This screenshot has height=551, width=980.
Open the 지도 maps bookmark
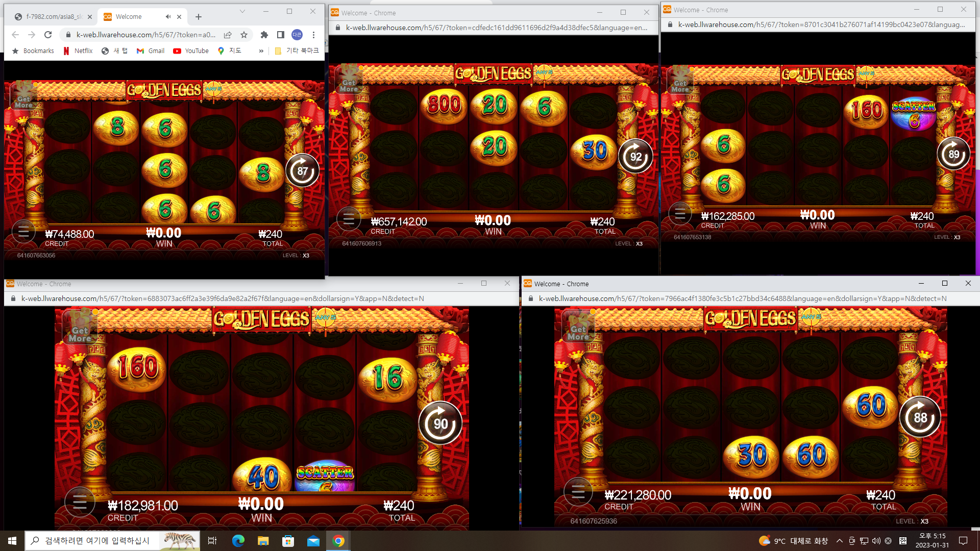pos(230,51)
